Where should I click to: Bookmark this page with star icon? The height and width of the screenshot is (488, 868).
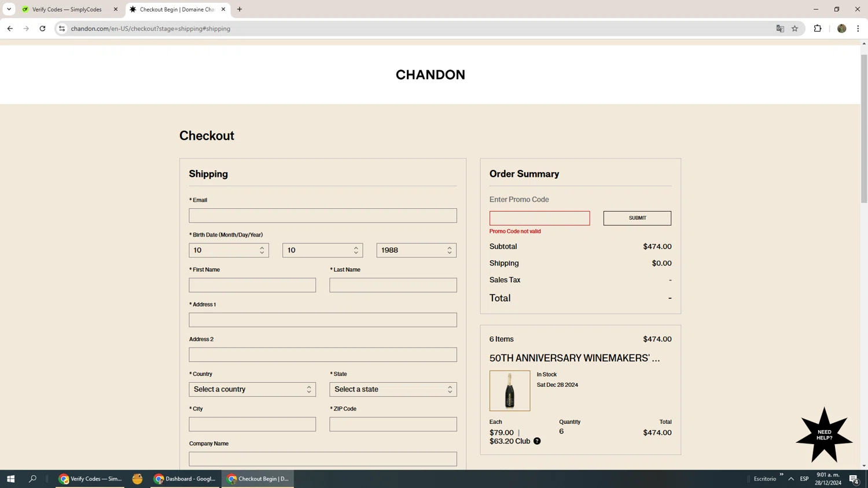tap(795, 28)
